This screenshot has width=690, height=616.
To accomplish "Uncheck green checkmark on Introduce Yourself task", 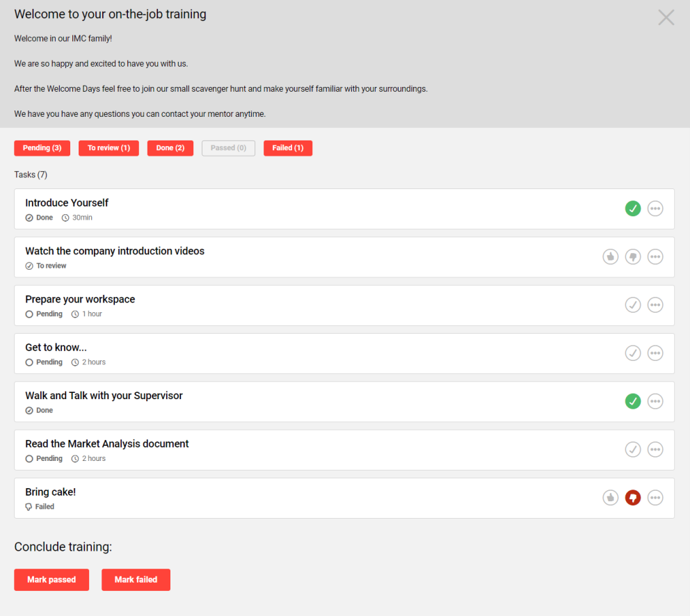I will 632,209.
